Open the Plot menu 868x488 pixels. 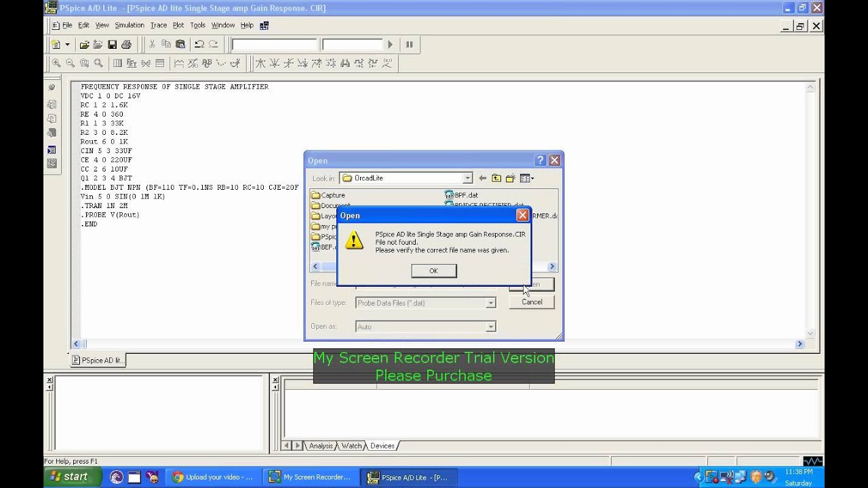point(178,25)
